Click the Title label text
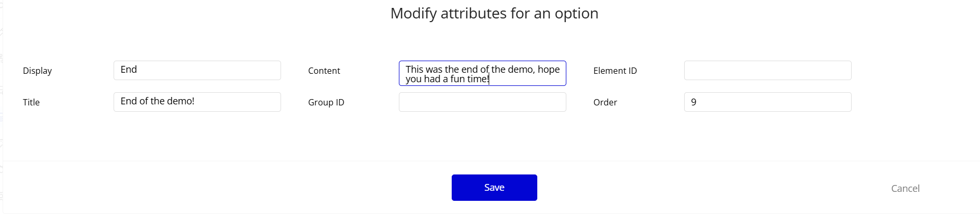Screen dimensions: 980x214 (x=31, y=102)
